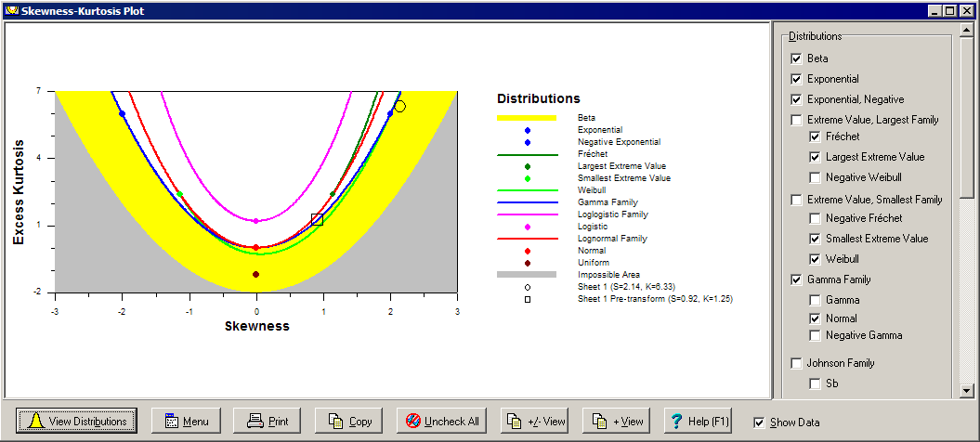
Task: Enable the Sb checkbox
Action: [x=815, y=383]
